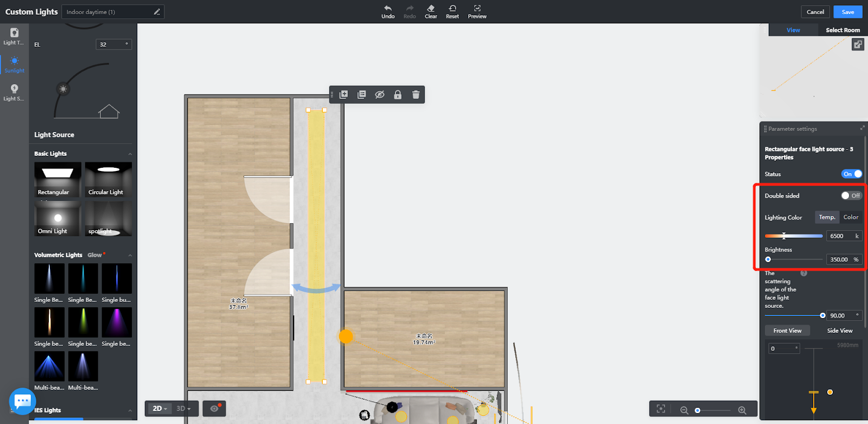This screenshot has height=424, width=868.
Task: Turn off the light Status switch
Action: 851,174
